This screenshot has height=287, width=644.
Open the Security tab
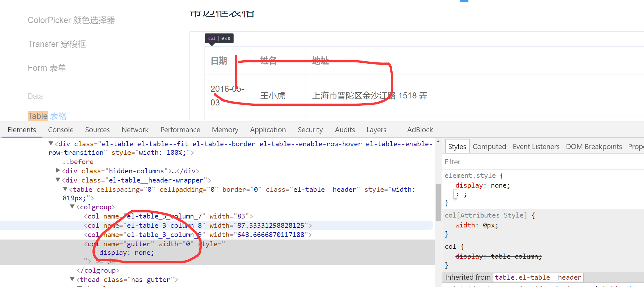click(310, 130)
